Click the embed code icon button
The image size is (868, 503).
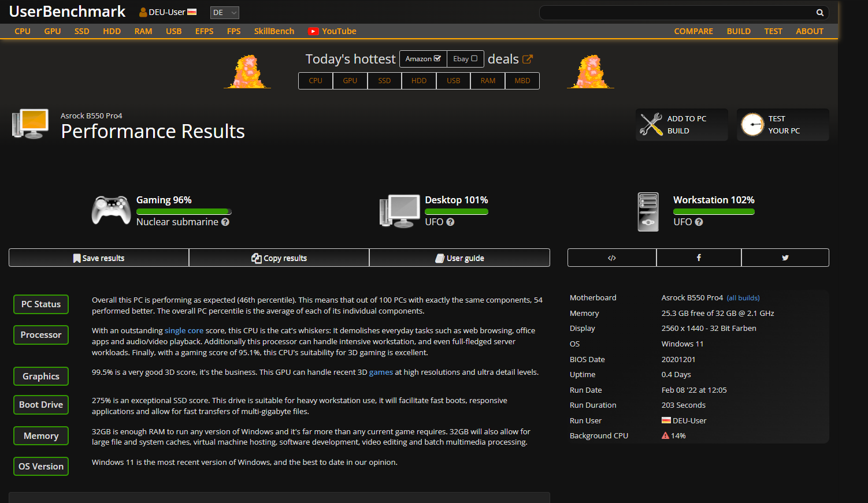tap(612, 258)
